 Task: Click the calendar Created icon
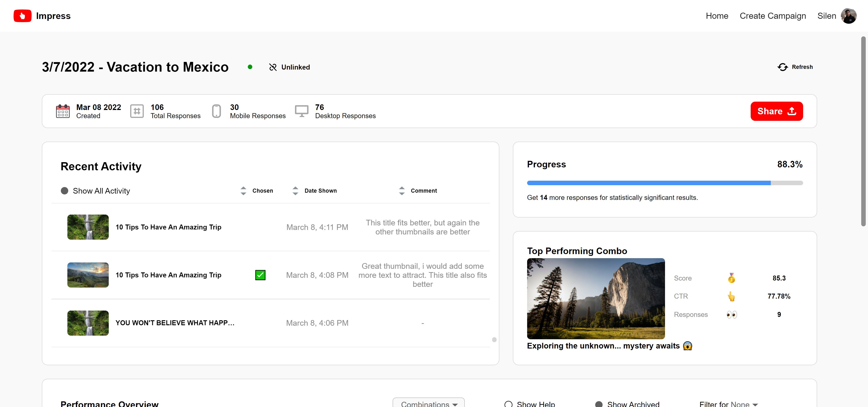[x=63, y=111]
